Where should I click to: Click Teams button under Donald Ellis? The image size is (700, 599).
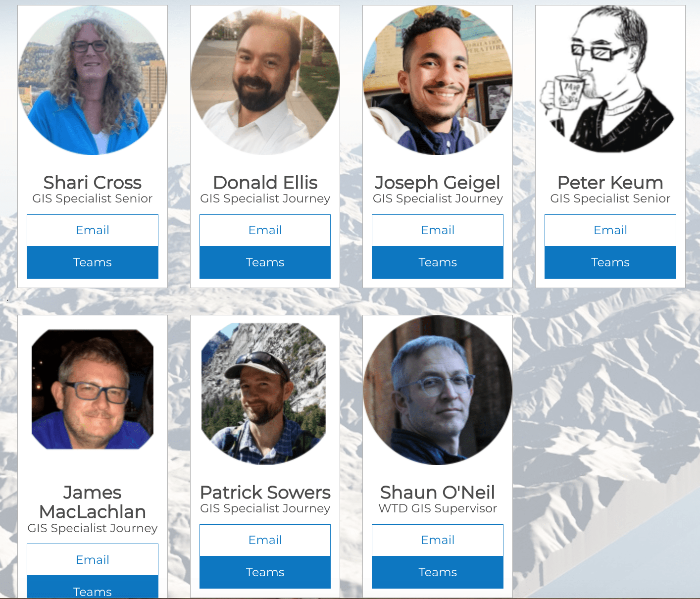265,262
